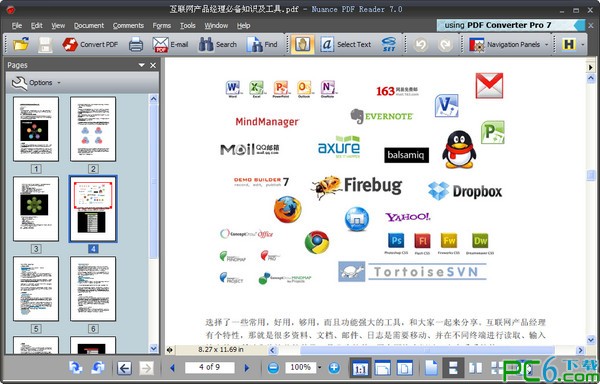The width and height of the screenshot is (600, 384).
Task: Click the binoculars Search icon
Action: click(206, 44)
